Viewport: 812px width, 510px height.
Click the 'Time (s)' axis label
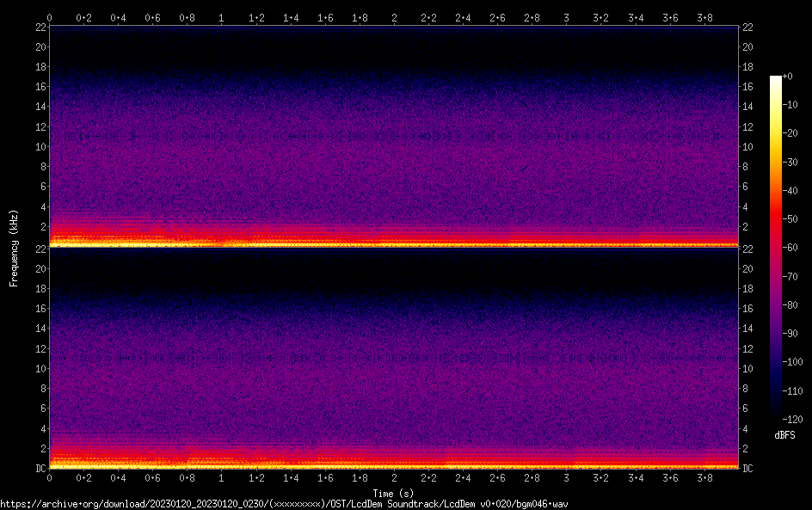[x=394, y=494]
